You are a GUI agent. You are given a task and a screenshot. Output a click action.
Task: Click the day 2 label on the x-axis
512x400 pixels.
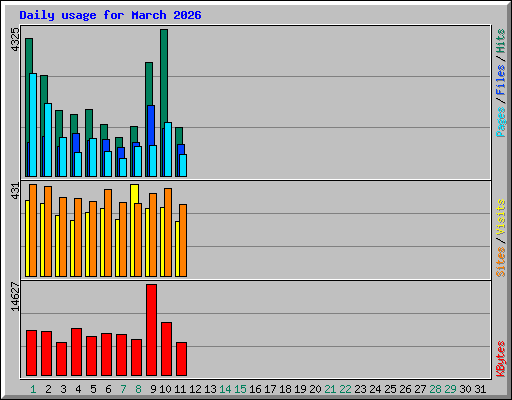48,389
